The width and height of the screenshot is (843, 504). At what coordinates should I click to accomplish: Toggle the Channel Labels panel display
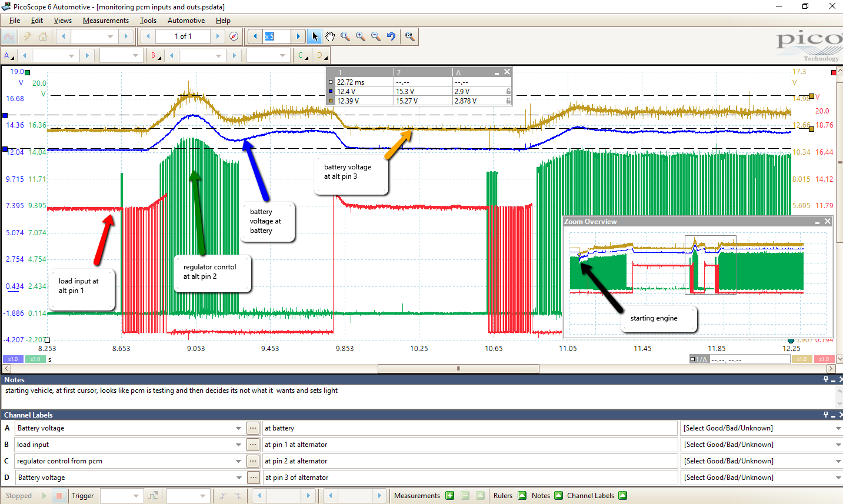(622, 496)
